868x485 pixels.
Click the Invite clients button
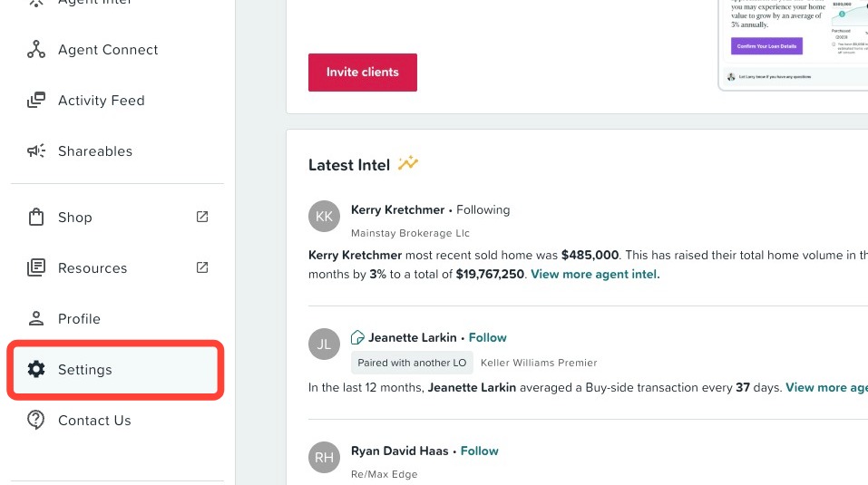(x=363, y=73)
